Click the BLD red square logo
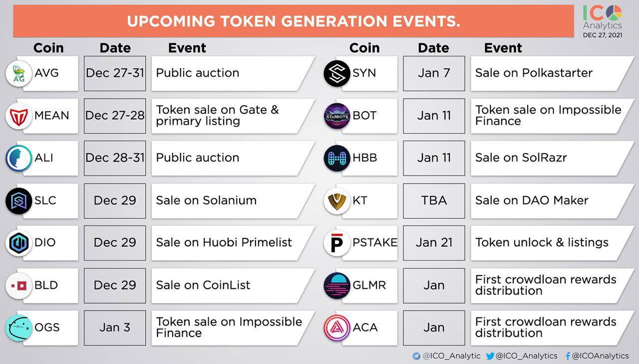Image resolution: width=639 pixels, height=364 pixels. click(x=19, y=285)
